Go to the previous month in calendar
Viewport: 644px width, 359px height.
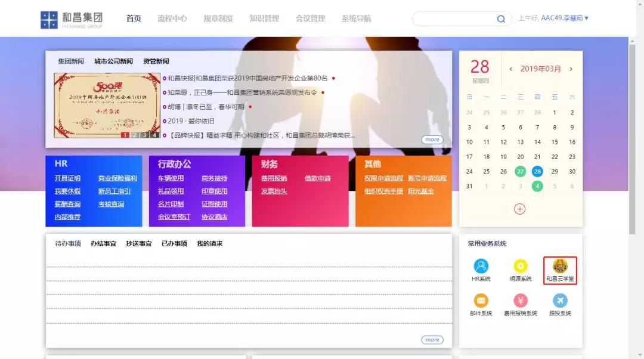[510, 69]
